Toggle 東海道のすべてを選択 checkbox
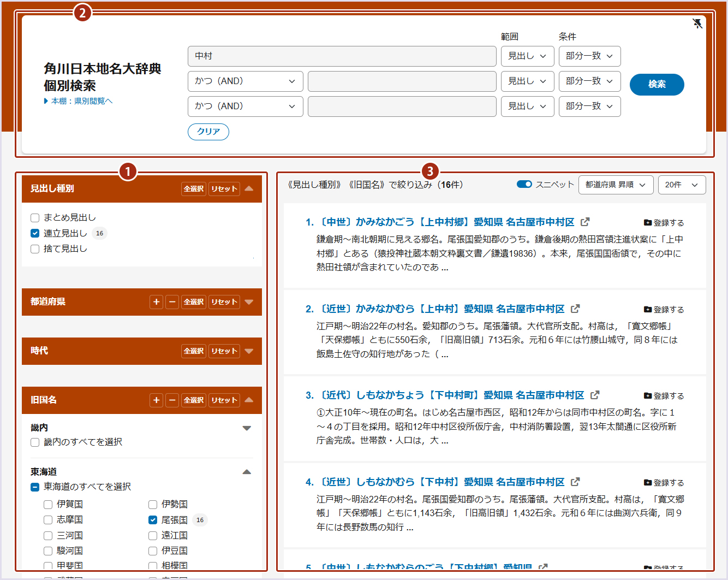Image resolution: width=728 pixels, height=580 pixels. [35, 487]
